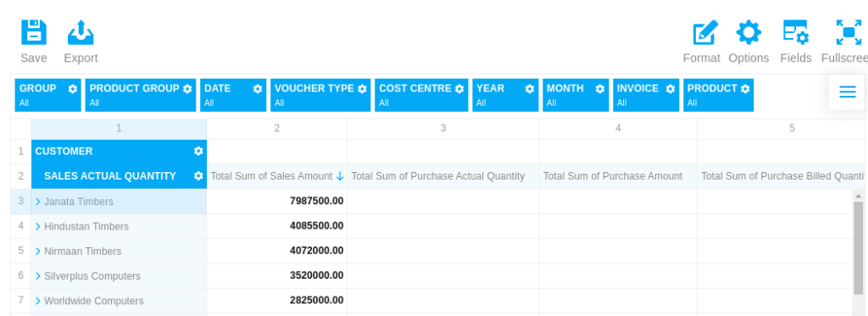Click the Silverplus Computers customer name
This screenshot has width=868, height=316.
pyautogui.click(x=92, y=276)
